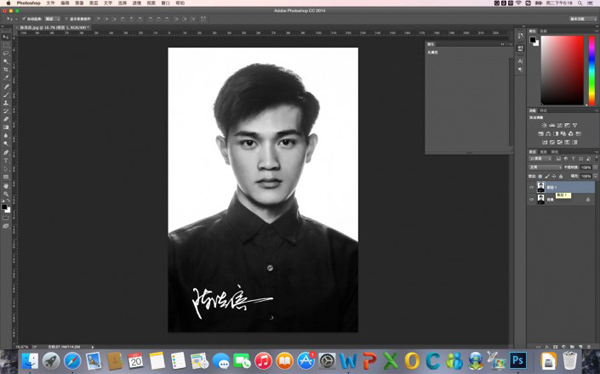600x374 pixels.
Task: Select the Path Selection tool
Action: click(6, 169)
